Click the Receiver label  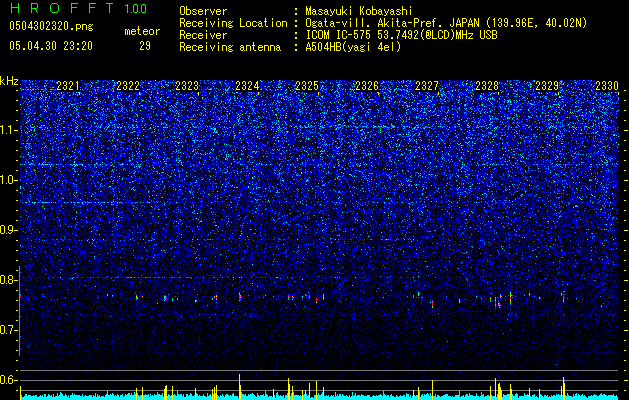point(203,35)
